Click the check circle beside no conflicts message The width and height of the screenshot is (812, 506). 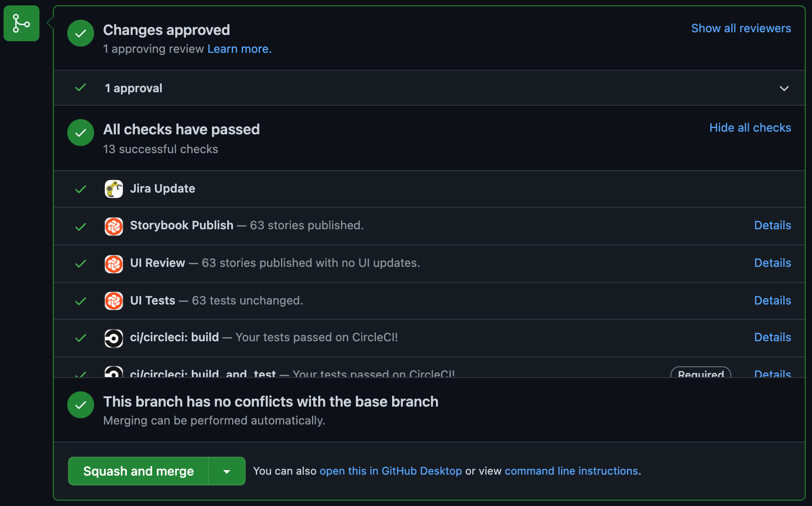pos(81,405)
